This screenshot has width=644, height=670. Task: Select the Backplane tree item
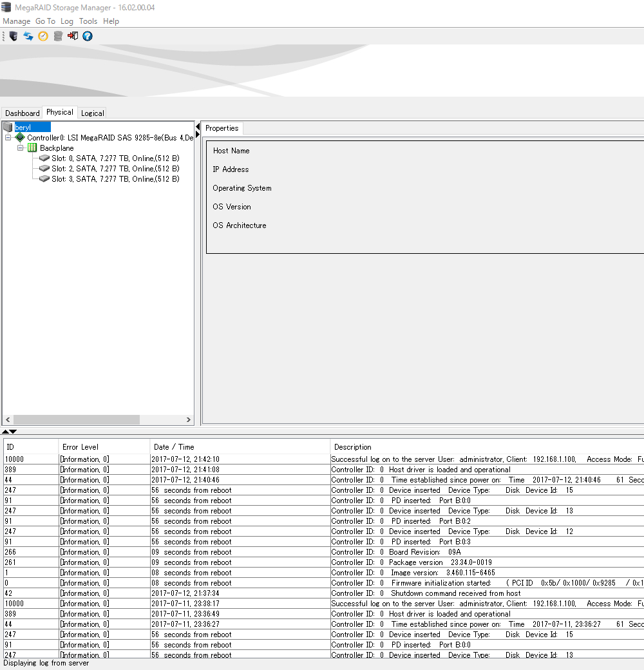(x=57, y=148)
